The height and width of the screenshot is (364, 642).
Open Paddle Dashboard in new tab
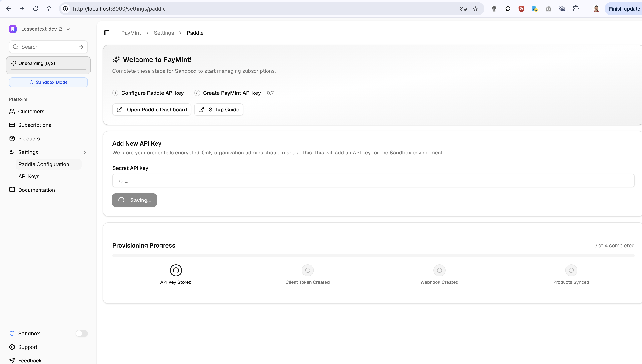(151, 109)
